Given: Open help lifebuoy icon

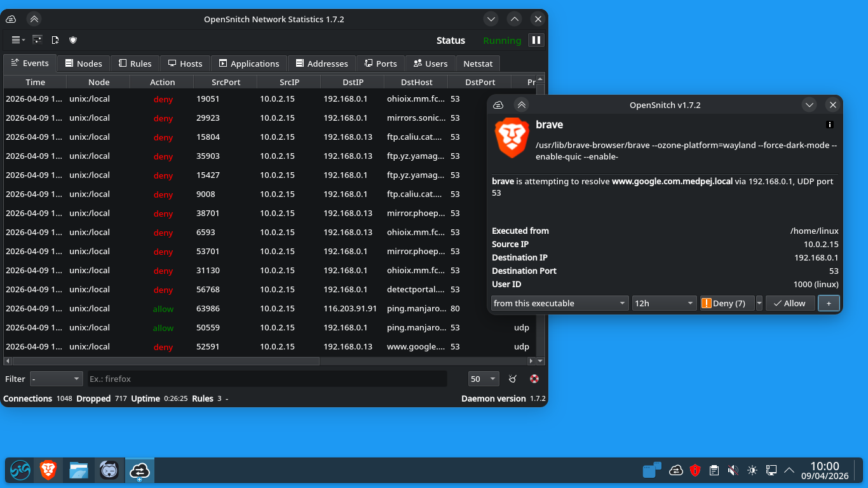Looking at the screenshot, I should [534, 379].
